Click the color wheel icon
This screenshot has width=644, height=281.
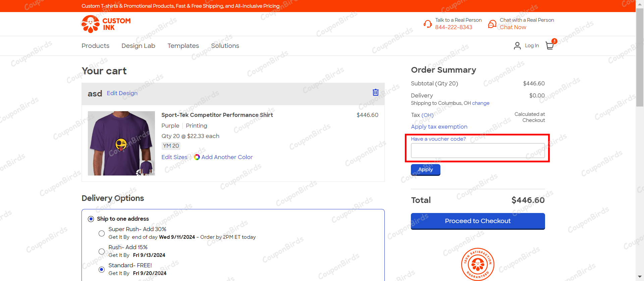point(197,157)
